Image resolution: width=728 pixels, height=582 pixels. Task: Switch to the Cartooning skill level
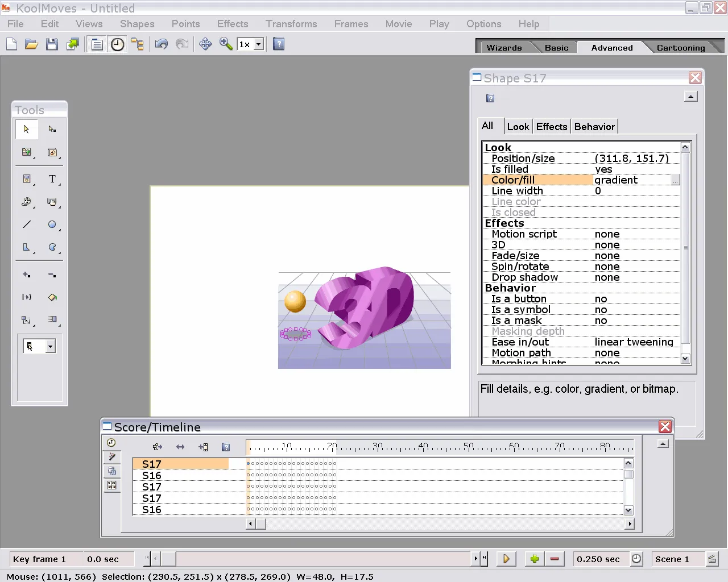pyautogui.click(x=681, y=48)
